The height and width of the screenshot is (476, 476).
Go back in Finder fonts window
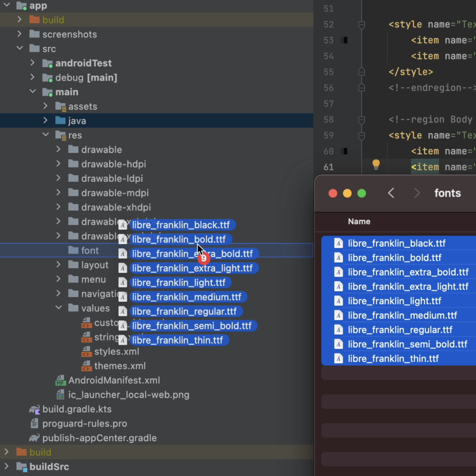tap(391, 193)
